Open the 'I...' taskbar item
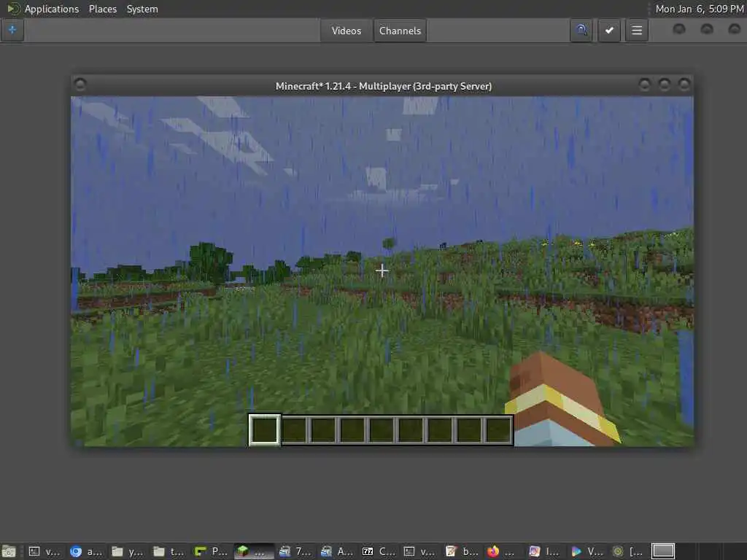 tap(545, 551)
